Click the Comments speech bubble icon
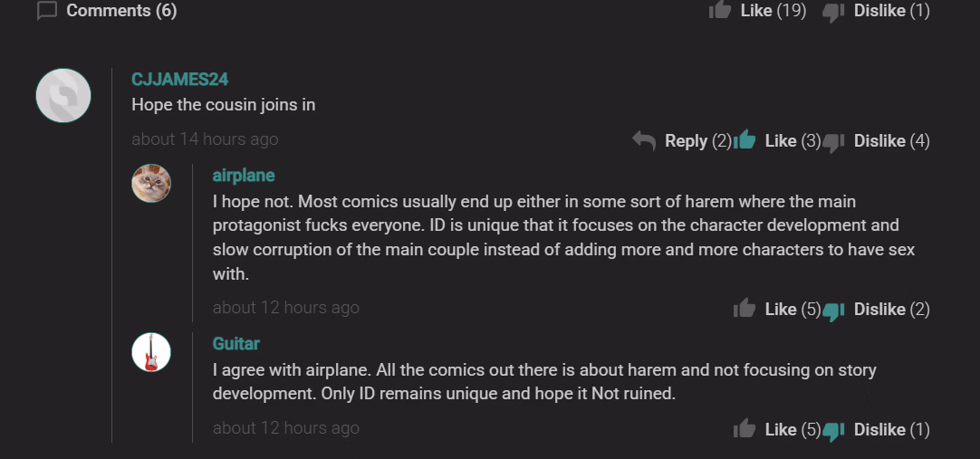The height and width of the screenshot is (459, 980). click(x=47, y=11)
